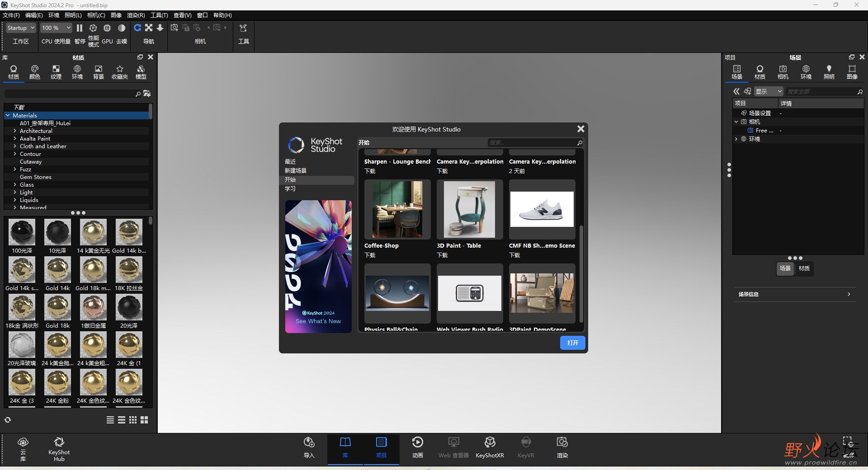The image size is (868, 470).
Task: Open the See What's New banner
Action: [318, 267]
